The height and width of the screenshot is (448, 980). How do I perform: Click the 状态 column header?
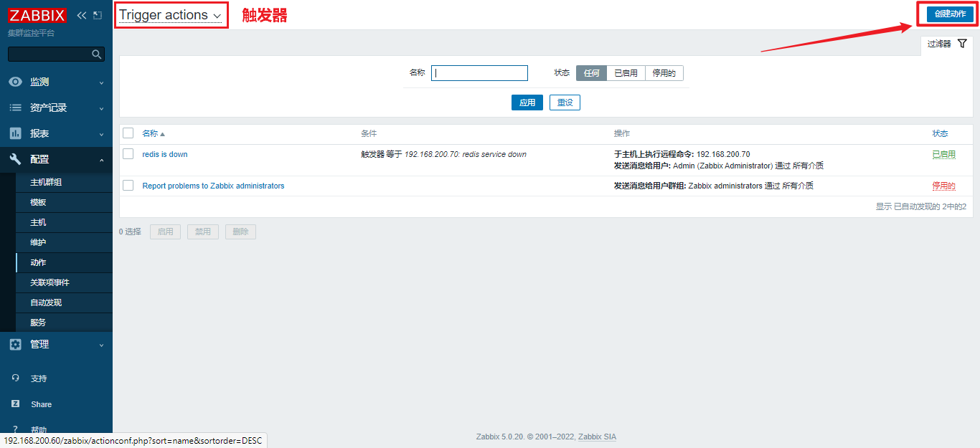tap(940, 133)
